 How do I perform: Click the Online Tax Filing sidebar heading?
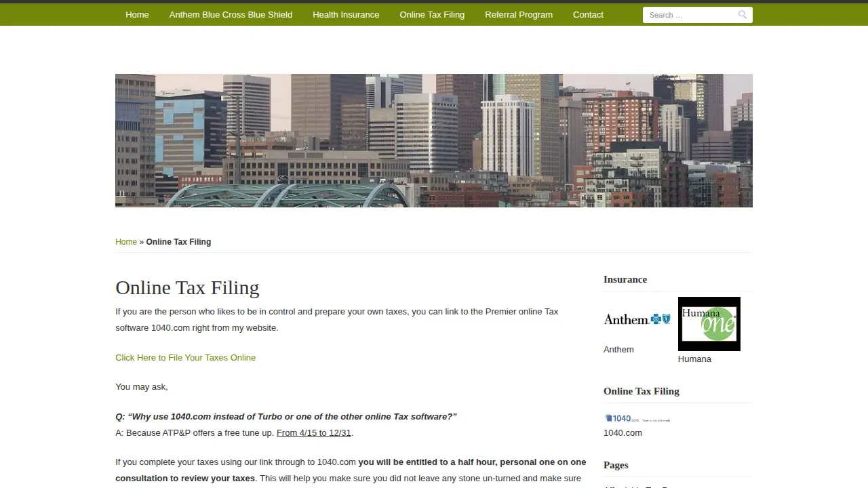pyautogui.click(x=642, y=391)
